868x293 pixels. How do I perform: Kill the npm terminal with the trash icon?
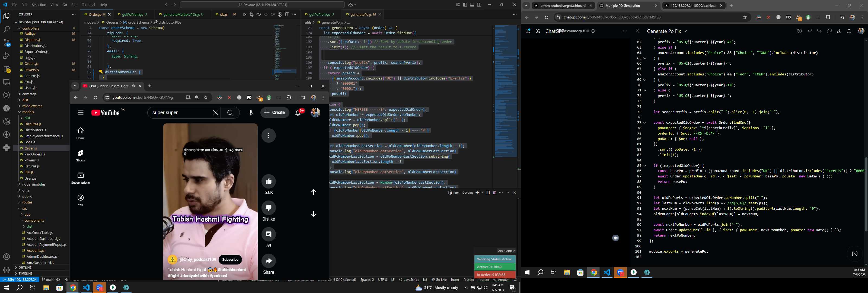(494, 193)
